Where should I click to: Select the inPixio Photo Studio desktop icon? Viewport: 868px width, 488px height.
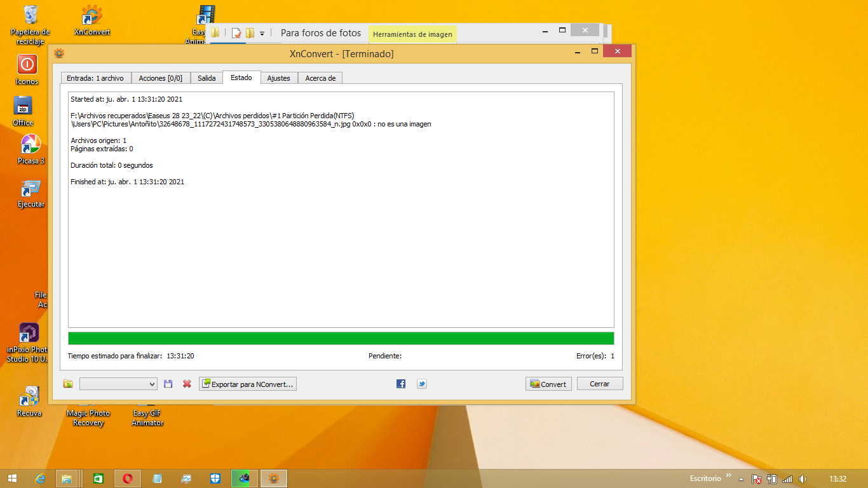click(x=27, y=343)
